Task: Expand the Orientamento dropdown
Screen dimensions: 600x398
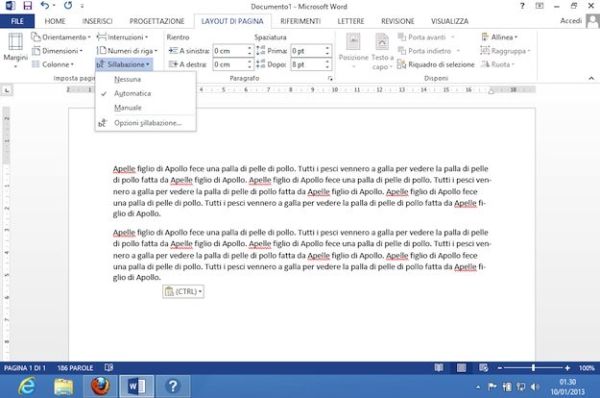Action: tap(61, 37)
